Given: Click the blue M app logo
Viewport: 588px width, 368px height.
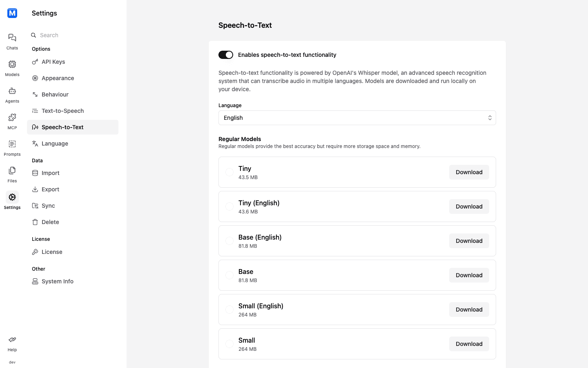Looking at the screenshot, I should [x=12, y=13].
